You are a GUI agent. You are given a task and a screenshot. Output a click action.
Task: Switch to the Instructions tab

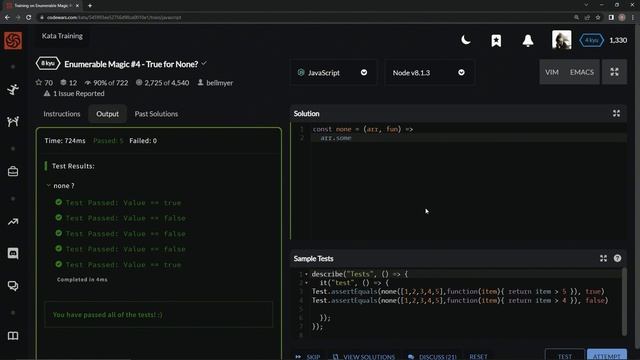coord(62,114)
